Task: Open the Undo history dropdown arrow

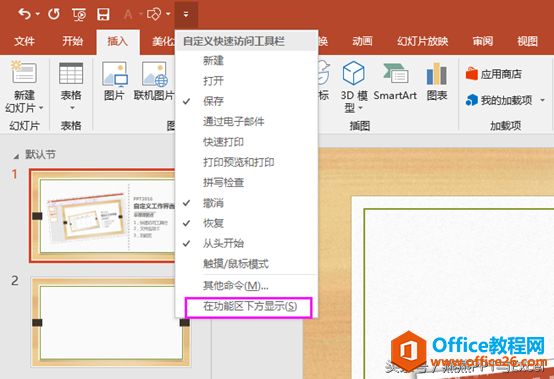Action: 38,14
